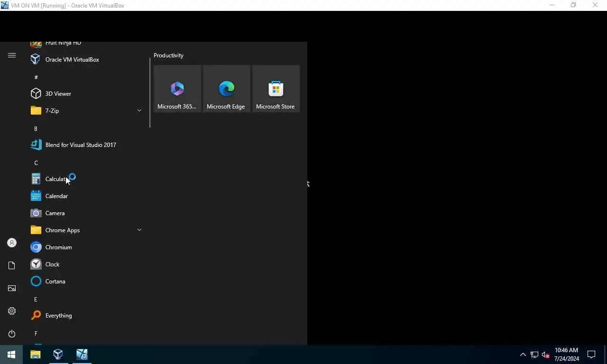Show hidden tray icons chevron
Screen dimensions: 607x364
(x=523, y=355)
